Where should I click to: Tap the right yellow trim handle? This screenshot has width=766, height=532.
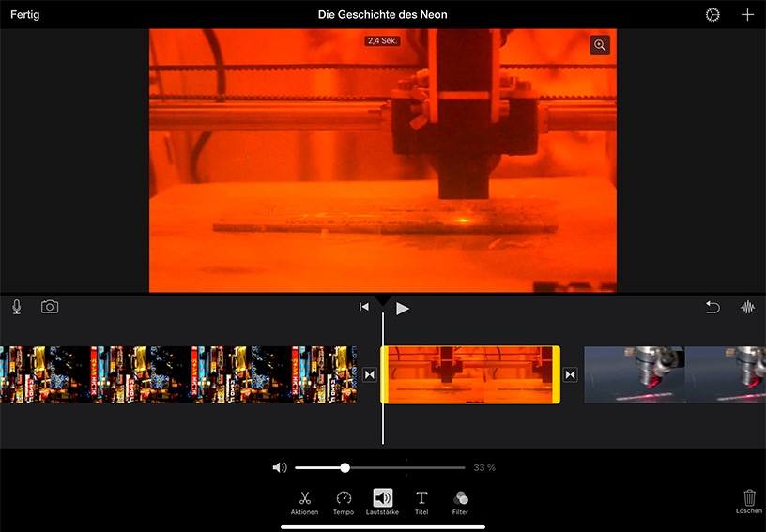[x=557, y=374]
